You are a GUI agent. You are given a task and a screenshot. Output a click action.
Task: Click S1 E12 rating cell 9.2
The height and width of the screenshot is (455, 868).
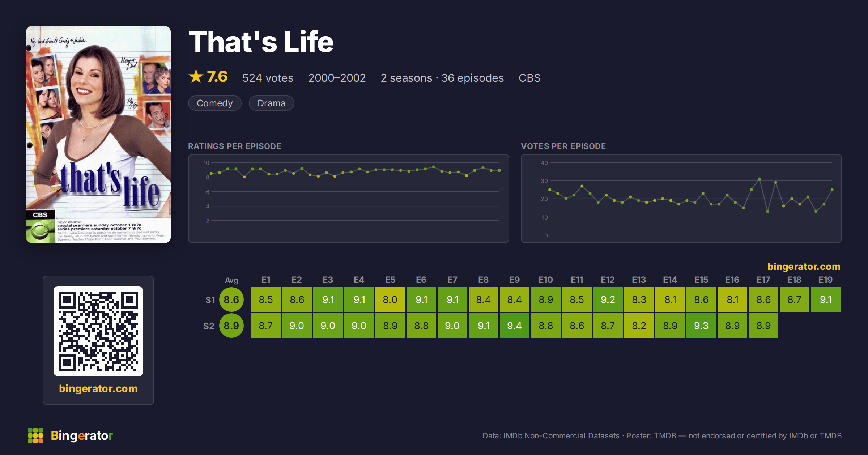pyautogui.click(x=608, y=299)
